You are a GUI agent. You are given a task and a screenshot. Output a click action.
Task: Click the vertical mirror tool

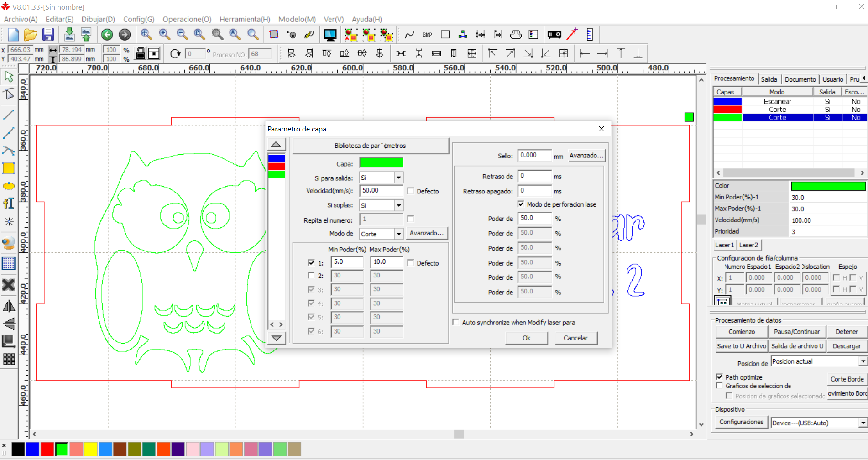9,324
